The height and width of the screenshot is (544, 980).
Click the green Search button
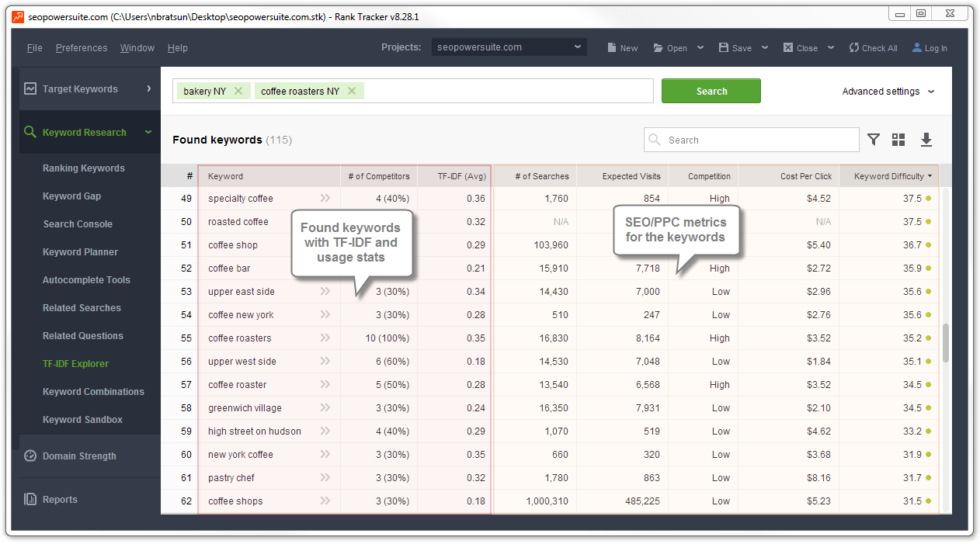(711, 91)
